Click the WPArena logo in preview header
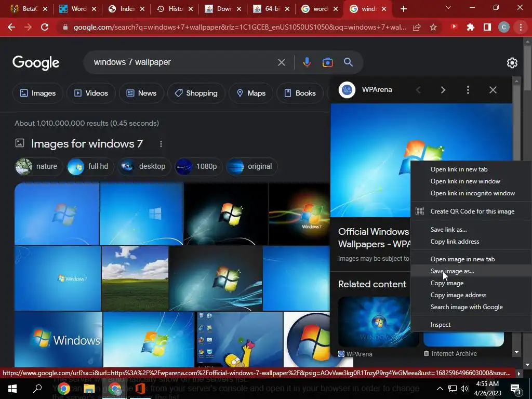Viewport: 532px width, 399px height. point(347,90)
